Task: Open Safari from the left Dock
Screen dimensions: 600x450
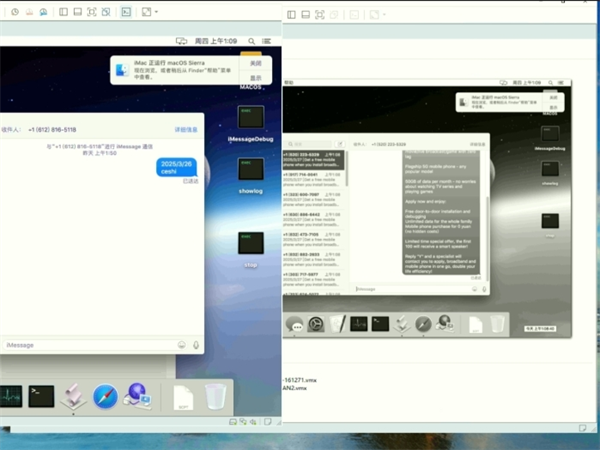Action: [106, 397]
